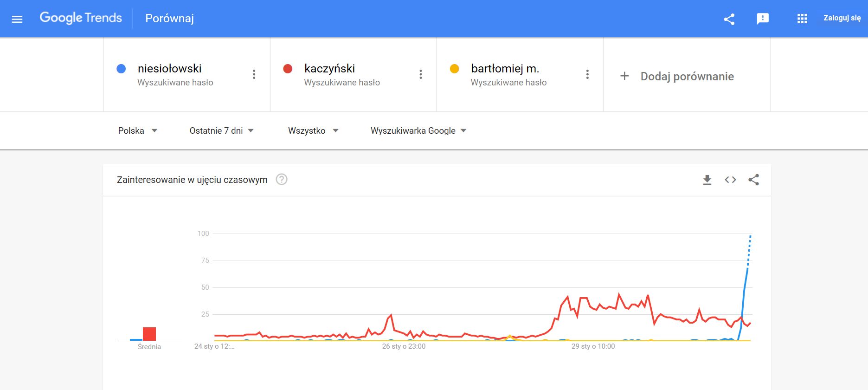868x390 pixels.
Task: Edit the kaczyński search term field
Action: click(342, 75)
